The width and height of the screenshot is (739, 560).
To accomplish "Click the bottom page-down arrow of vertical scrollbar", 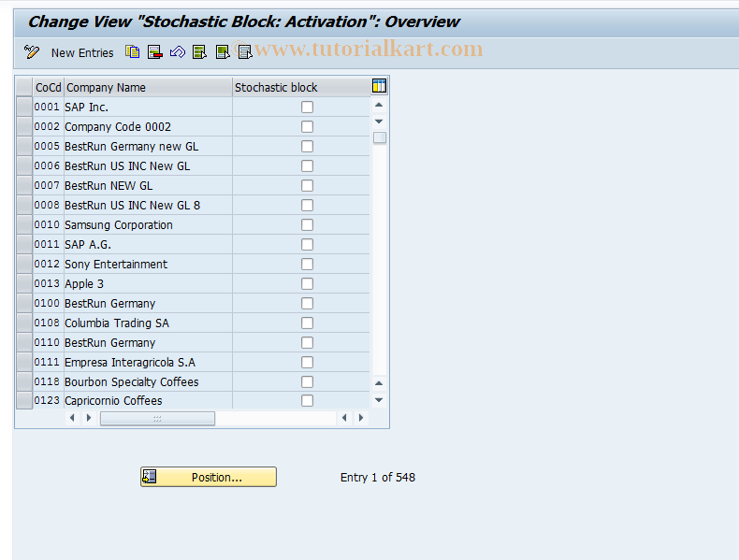I will pos(379,400).
